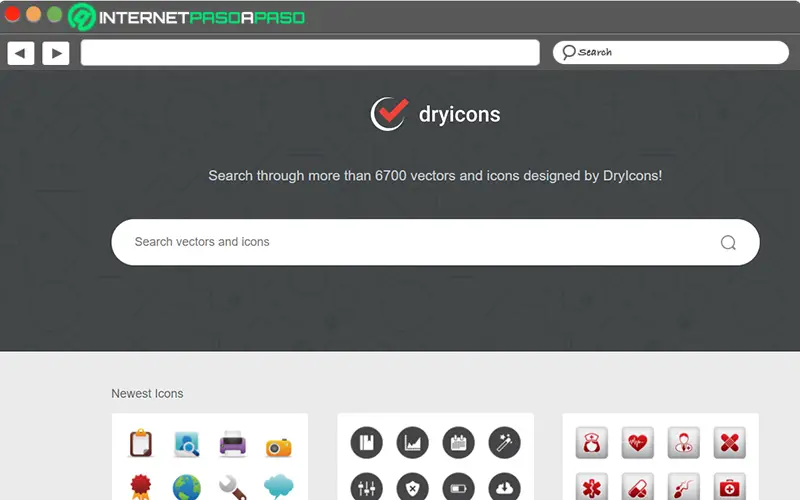Viewport: 800px width, 500px height.
Task: Select the red award ribbon icon
Action: 141,487
